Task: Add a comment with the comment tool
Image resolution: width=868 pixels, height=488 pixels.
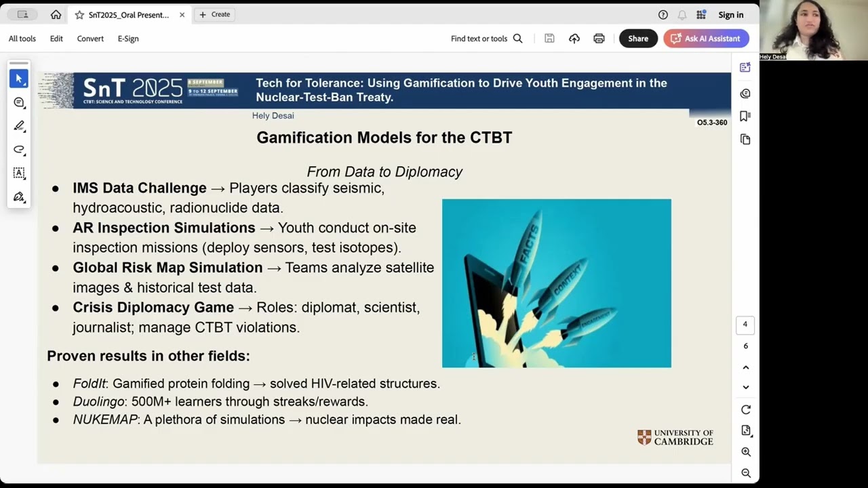Action: coord(19,102)
